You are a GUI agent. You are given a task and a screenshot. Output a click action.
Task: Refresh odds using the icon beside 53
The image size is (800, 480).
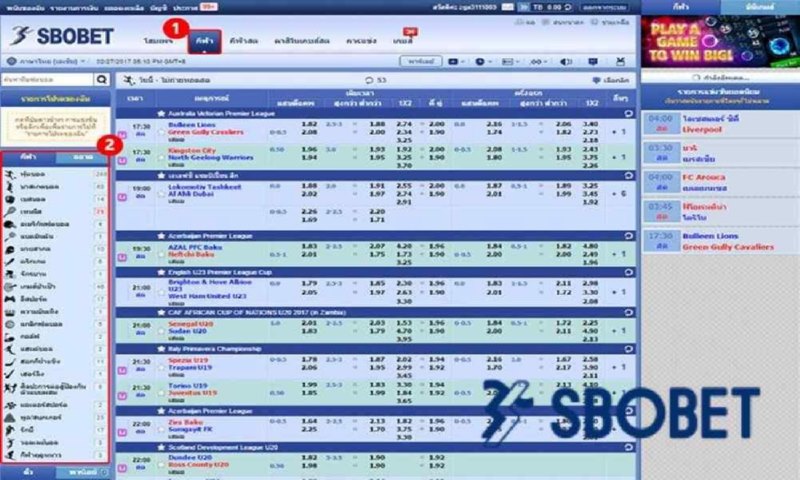coord(369,80)
